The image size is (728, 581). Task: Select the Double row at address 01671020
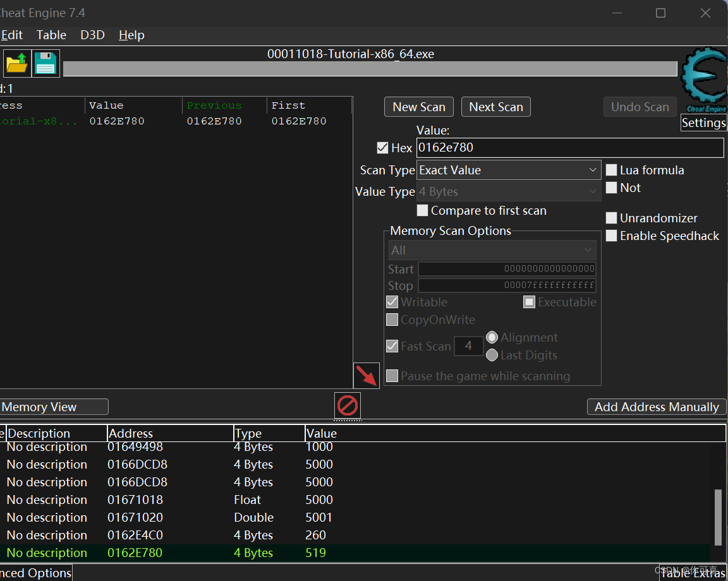pyautogui.click(x=355, y=517)
